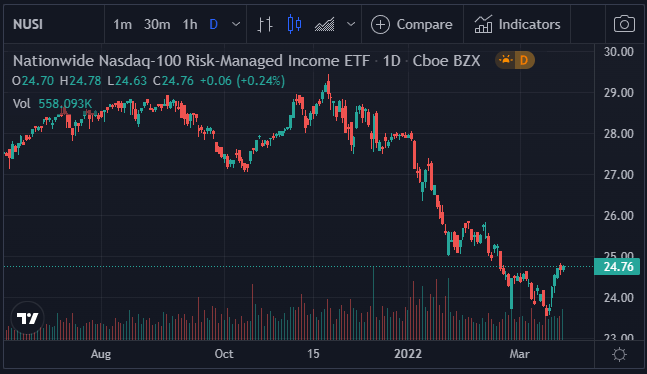Select the 1m timeframe
The width and height of the screenshot is (647, 374).
123,24
